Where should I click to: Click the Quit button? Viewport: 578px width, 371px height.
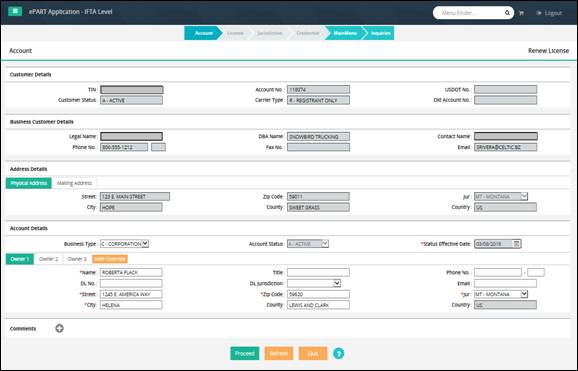pos(313,353)
